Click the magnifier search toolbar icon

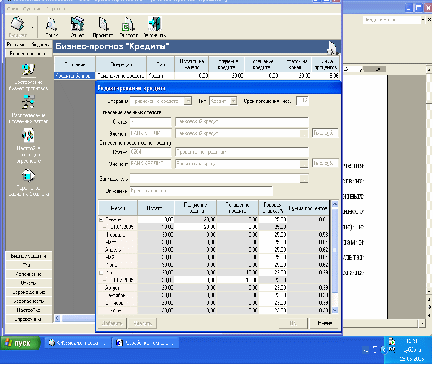click(x=51, y=24)
